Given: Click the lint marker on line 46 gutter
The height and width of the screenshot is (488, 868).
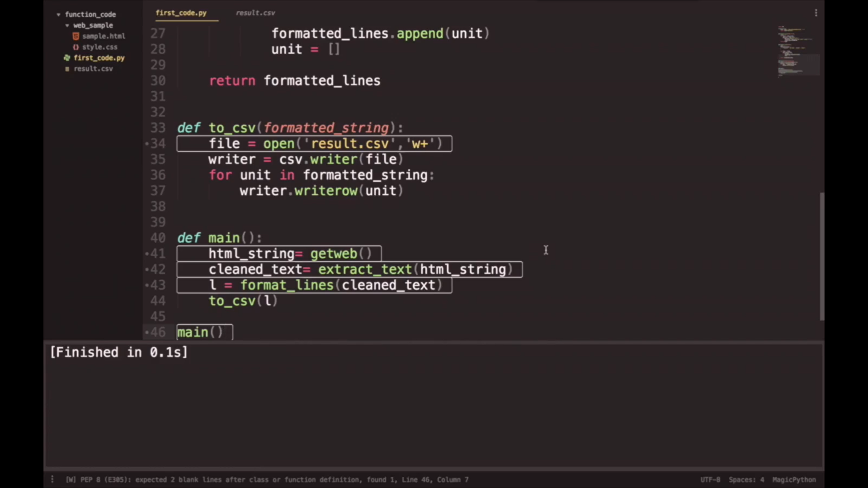Looking at the screenshot, I should 147,333.
